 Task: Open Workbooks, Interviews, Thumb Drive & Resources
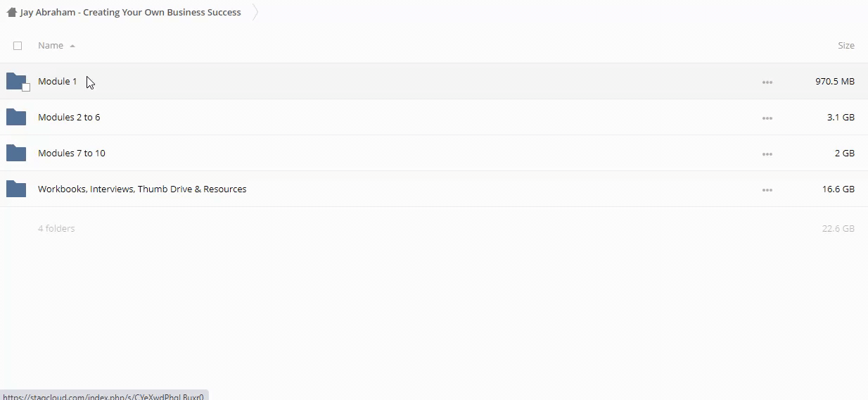[142, 189]
